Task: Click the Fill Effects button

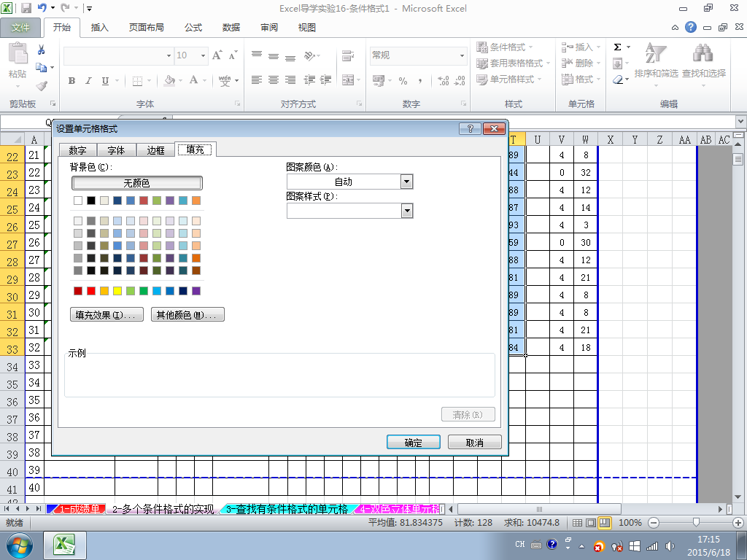Action: coord(107,315)
